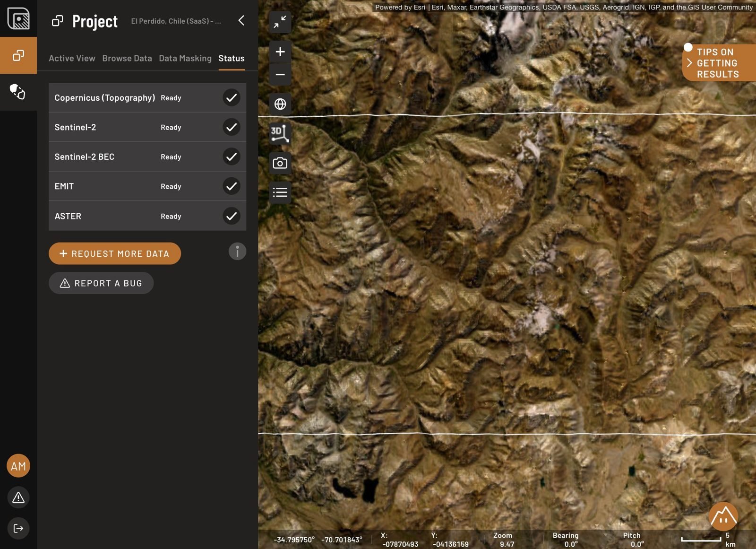The width and height of the screenshot is (756, 549).
Task: Click the ASTER row label
Action: click(68, 216)
